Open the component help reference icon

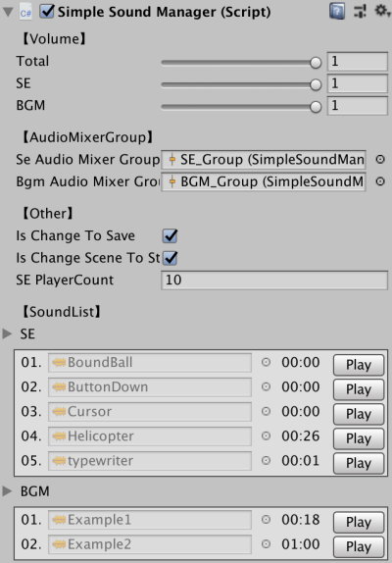337,11
